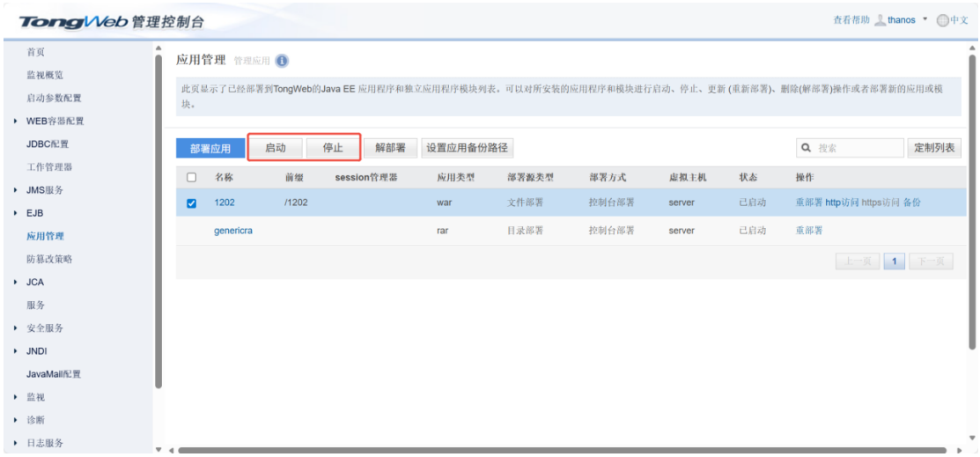980x457 pixels.
Task: Click the info icon beside 管理应用
Action: (282, 61)
